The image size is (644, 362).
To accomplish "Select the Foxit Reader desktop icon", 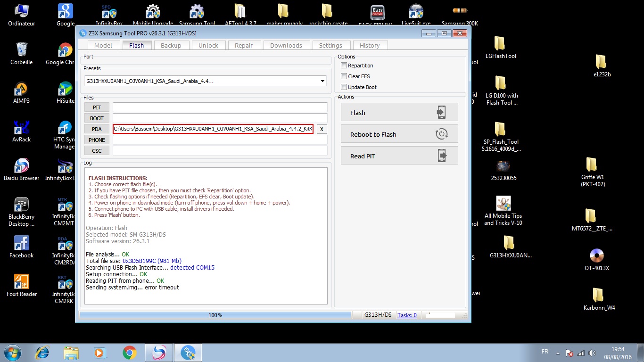I will click(21, 286).
